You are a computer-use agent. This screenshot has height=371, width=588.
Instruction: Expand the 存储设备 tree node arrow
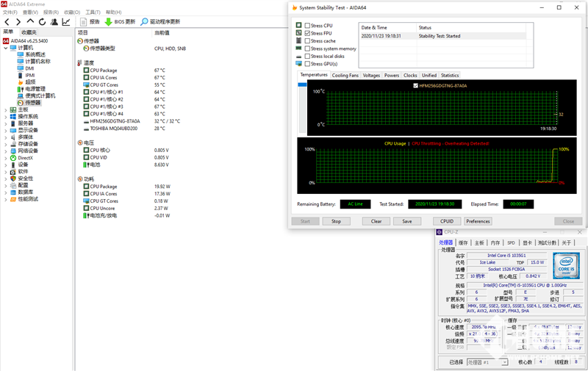click(6, 144)
